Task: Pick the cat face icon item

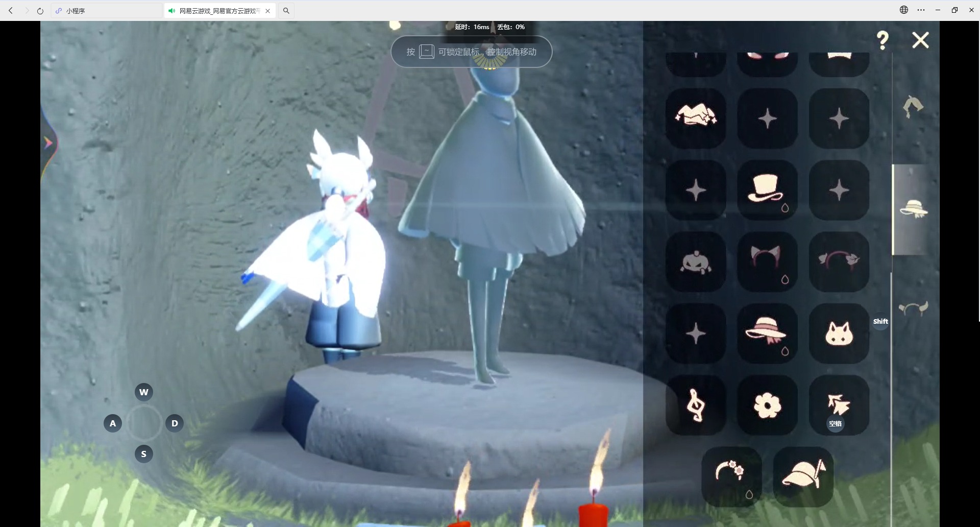Action: pos(839,333)
